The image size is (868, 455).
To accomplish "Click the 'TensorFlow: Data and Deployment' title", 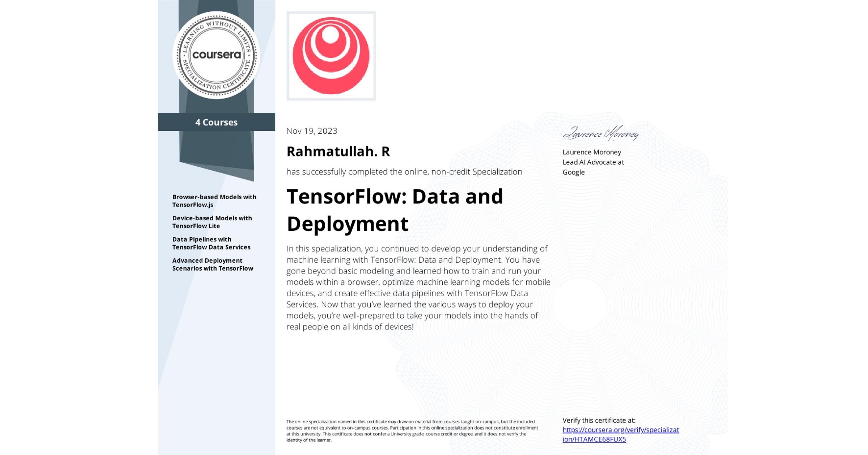I will tap(395, 209).
